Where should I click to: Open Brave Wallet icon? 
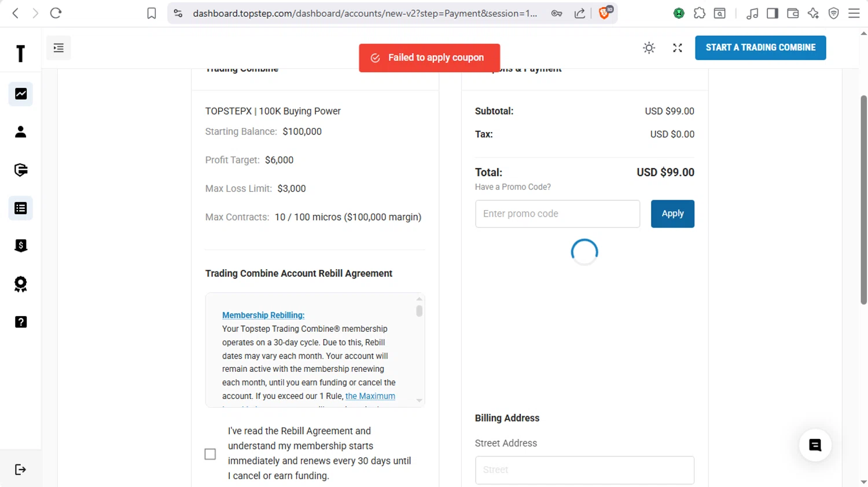coord(793,13)
